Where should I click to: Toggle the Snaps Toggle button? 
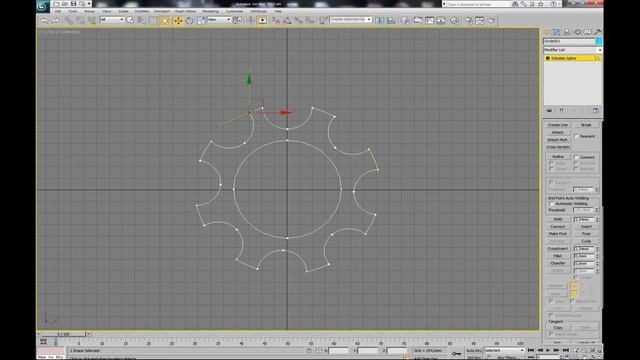(x=276, y=20)
